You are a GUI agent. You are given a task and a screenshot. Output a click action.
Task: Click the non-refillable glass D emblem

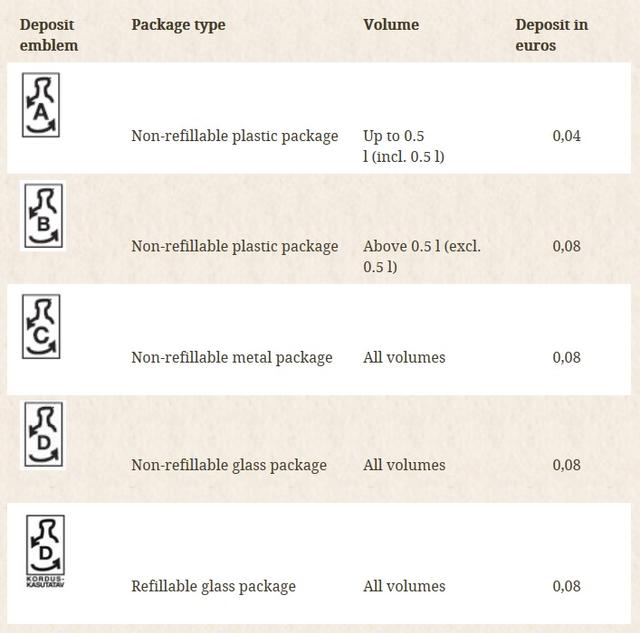(x=43, y=435)
